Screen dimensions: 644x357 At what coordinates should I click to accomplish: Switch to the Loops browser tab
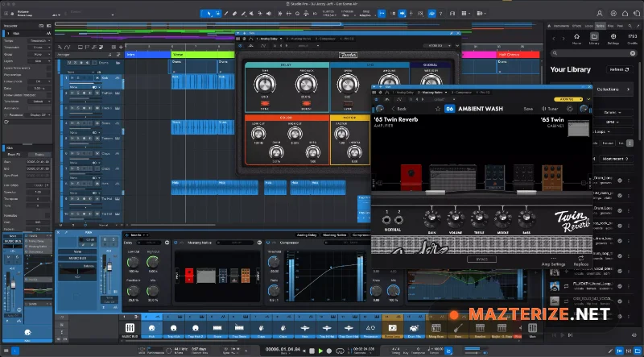(x=588, y=26)
